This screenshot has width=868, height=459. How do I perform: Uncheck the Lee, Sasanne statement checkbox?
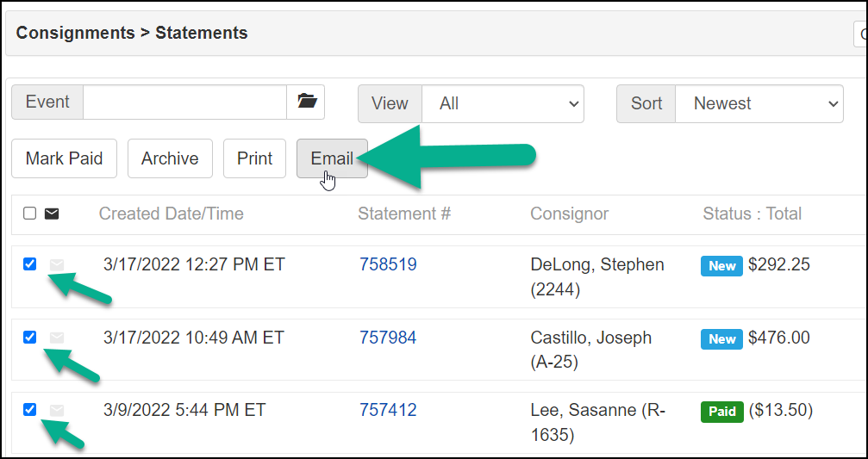point(30,410)
